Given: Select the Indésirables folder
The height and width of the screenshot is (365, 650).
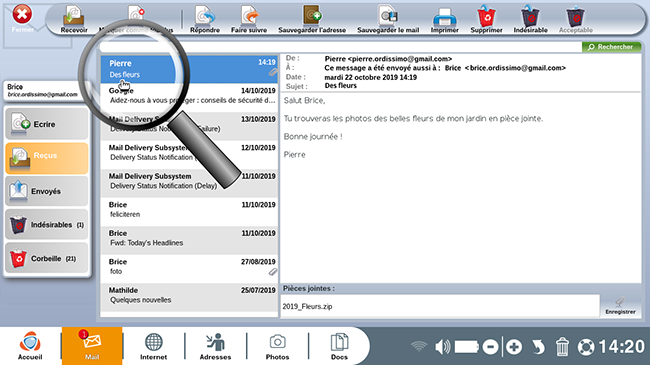Looking at the screenshot, I should click(x=47, y=224).
